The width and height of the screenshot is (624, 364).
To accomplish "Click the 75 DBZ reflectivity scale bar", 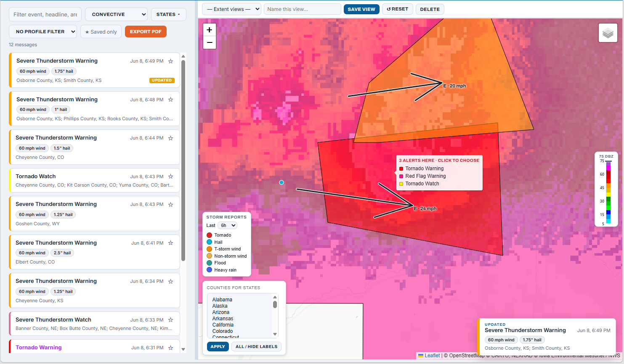I will (x=608, y=192).
